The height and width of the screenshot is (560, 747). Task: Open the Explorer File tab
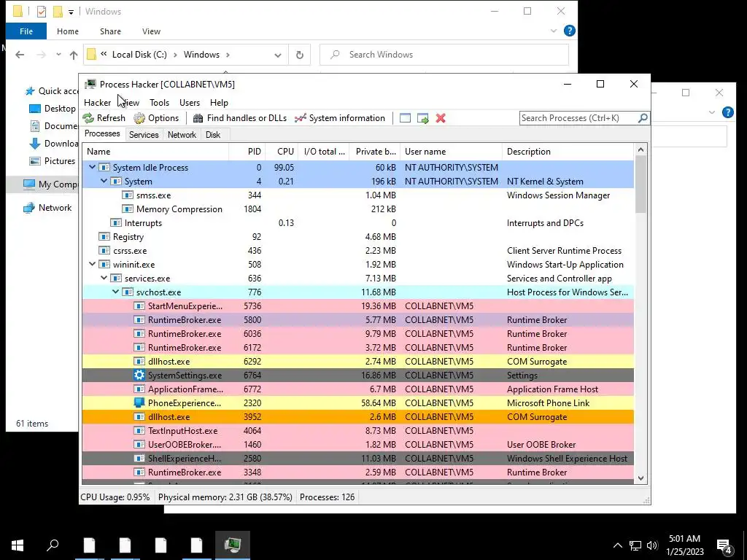coord(26,31)
